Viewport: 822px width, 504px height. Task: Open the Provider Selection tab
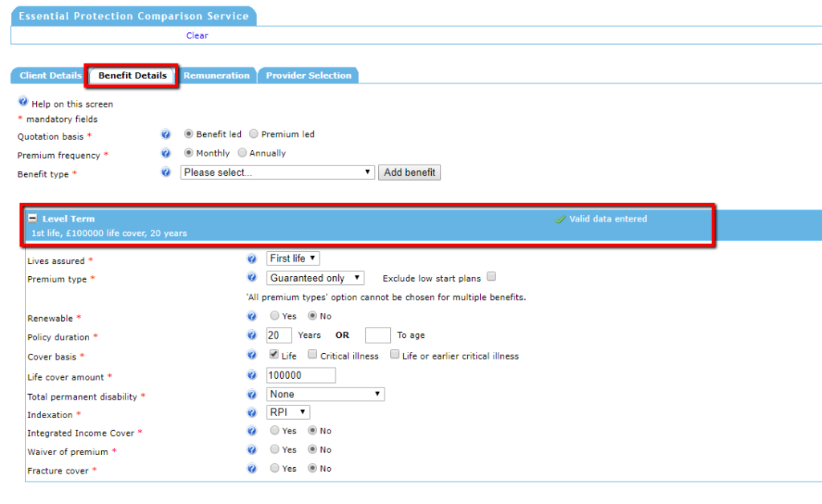(308, 75)
